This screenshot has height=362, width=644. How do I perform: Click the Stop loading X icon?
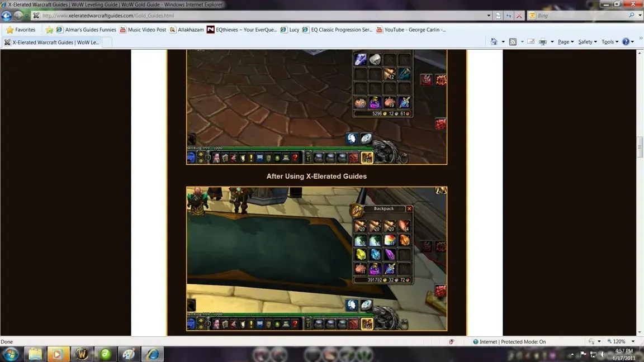519,16
